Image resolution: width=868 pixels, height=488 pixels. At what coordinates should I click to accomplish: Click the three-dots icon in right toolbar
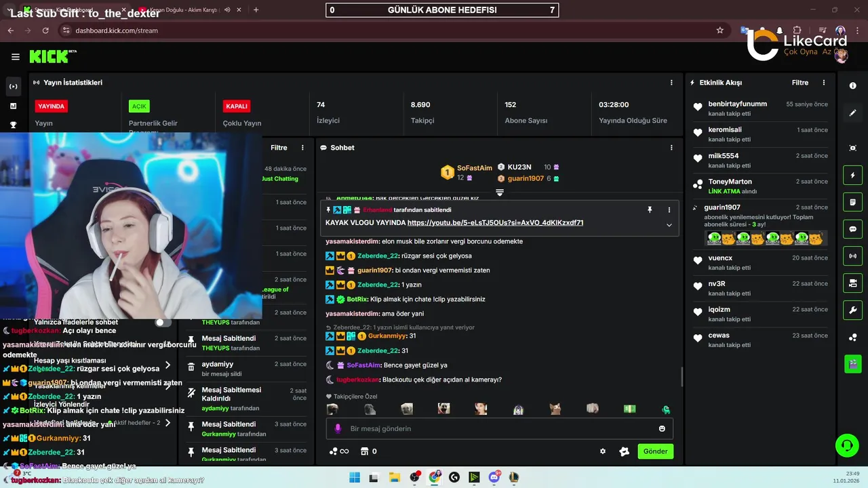[852, 338]
